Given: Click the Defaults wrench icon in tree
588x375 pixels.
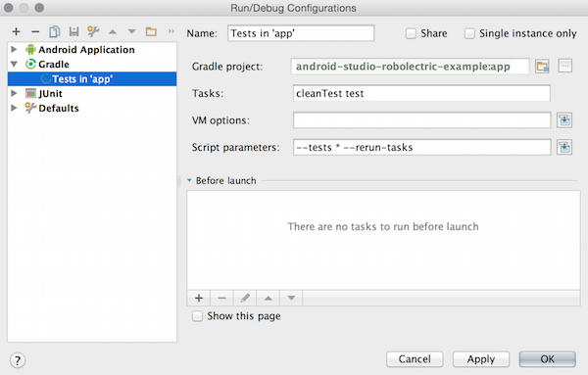Looking at the screenshot, I should tap(30, 108).
